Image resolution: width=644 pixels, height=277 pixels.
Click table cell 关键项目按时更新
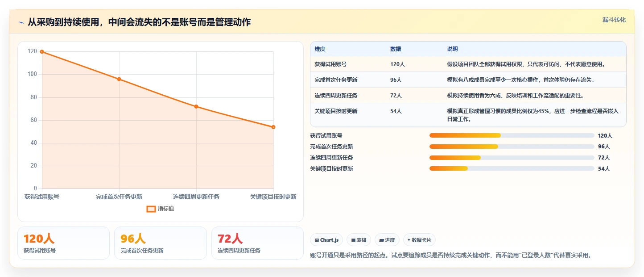[336, 111]
